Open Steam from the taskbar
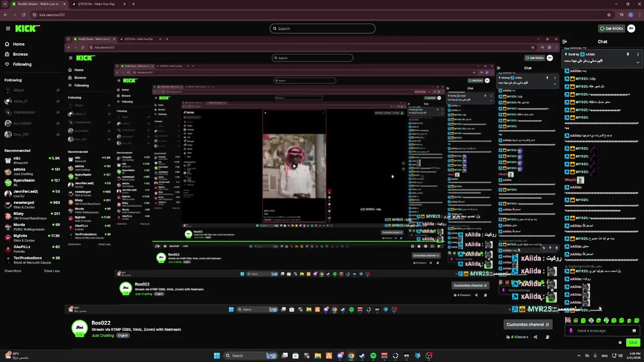This screenshot has height=362, width=644. pyautogui.click(x=362, y=355)
